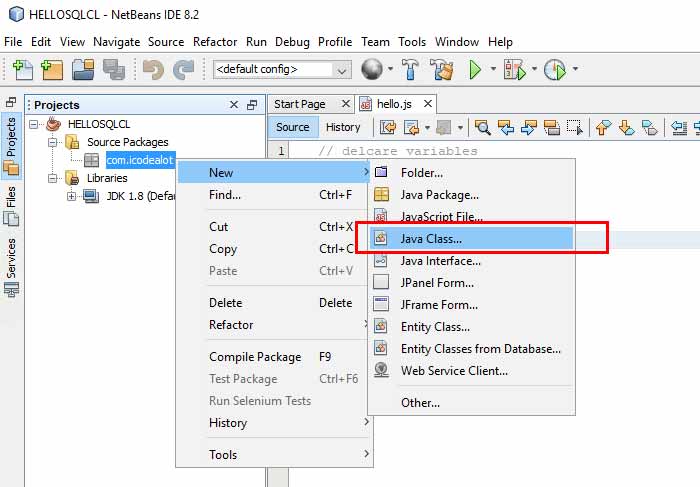The width and height of the screenshot is (700, 487).
Task: Close the Projects panel
Action: (x=234, y=105)
